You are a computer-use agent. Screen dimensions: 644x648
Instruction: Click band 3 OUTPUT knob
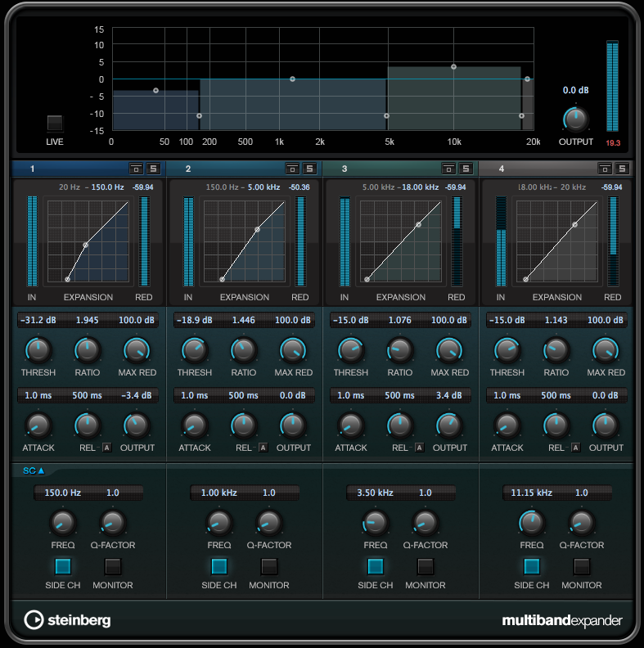pos(449,425)
